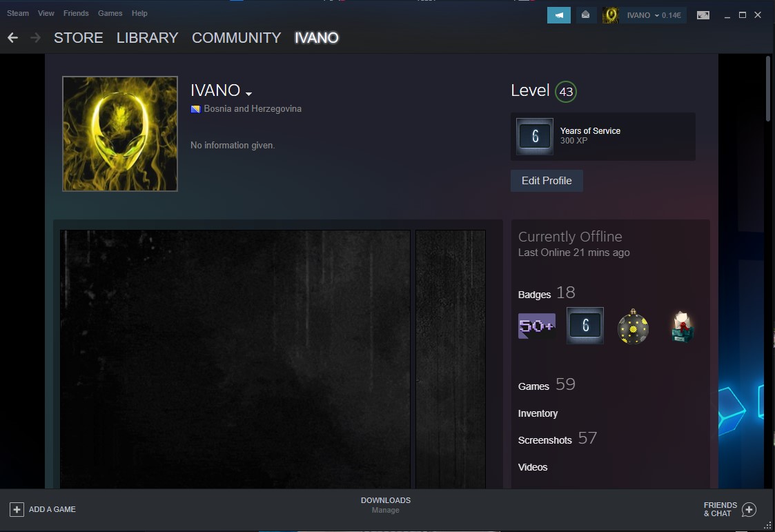
Task: Open the View menu
Action: (46, 13)
